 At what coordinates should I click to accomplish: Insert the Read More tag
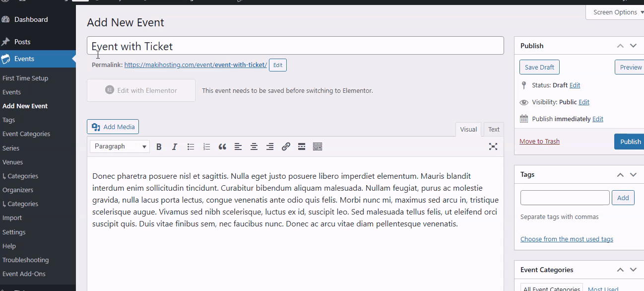tap(302, 146)
